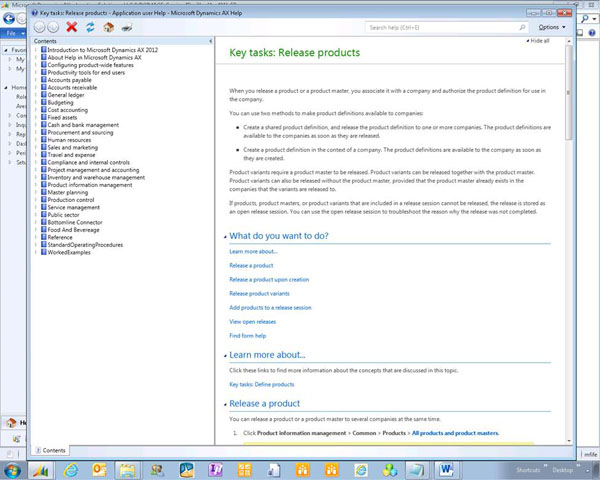Screen dimensions: 600x480
Task: Select Public sector in Contents
Action: pos(64,215)
